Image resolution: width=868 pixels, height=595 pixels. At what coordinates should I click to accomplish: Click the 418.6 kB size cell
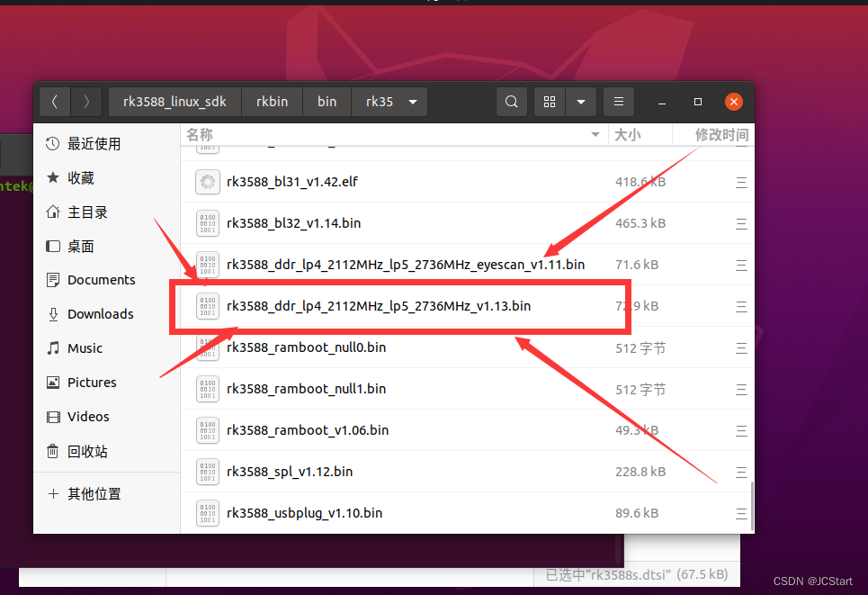(640, 182)
